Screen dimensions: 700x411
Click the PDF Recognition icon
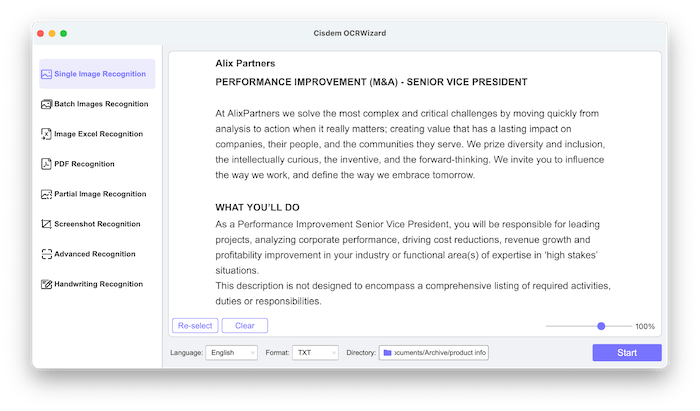coord(46,164)
